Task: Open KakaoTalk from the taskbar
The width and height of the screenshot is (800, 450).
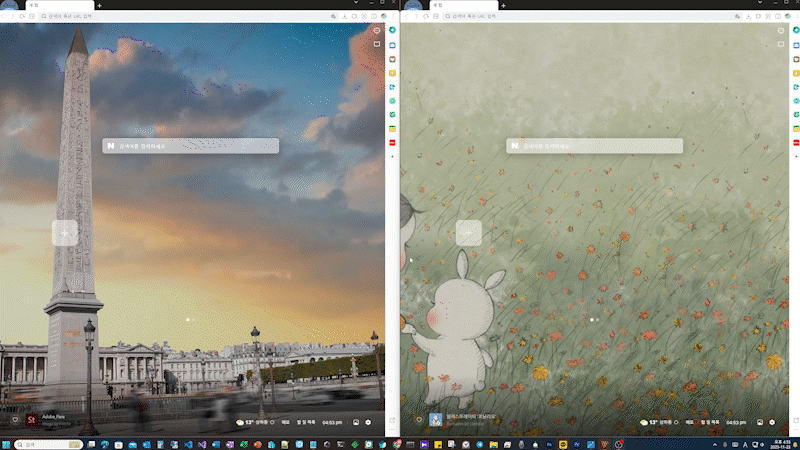Action: click(563, 445)
